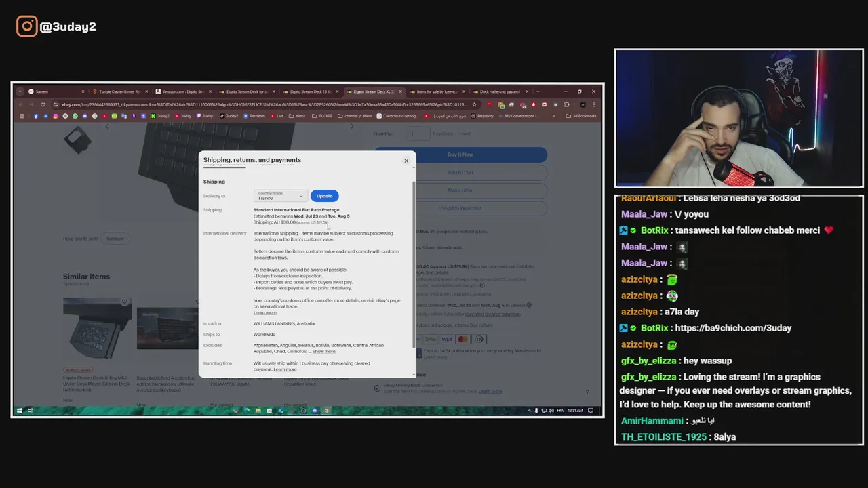
Task: Open the Chrome extensions puzzle icon
Action: (567, 104)
